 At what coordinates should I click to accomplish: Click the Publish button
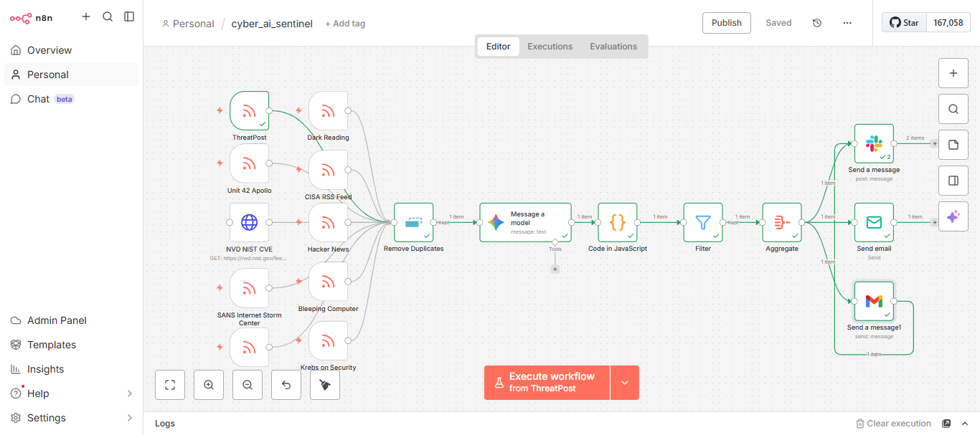pyautogui.click(x=726, y=23)
